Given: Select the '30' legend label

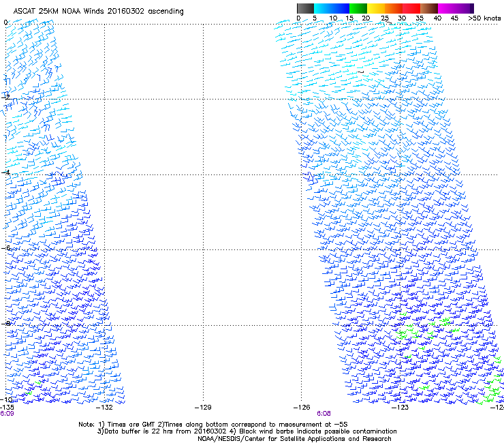Looking at the screenshot, I should point(402,18).
